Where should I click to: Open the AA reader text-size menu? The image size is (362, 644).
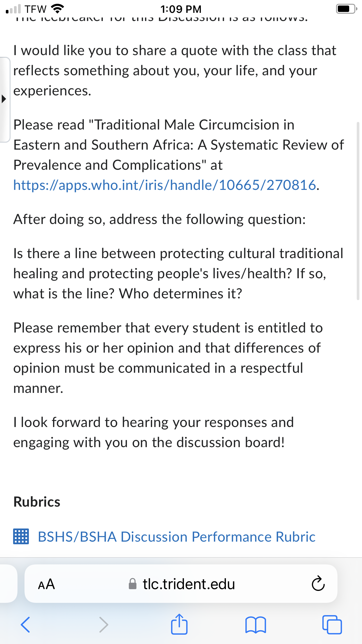click(x=46, y=584)
